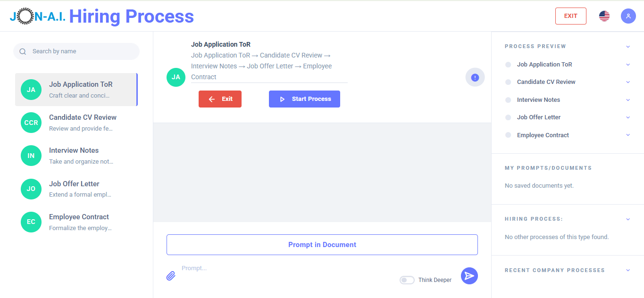Expand the Candidate CV Review preview chevron
Image resolution: width=644 pixels, height=298 pixels.
(x=627, y=82)
